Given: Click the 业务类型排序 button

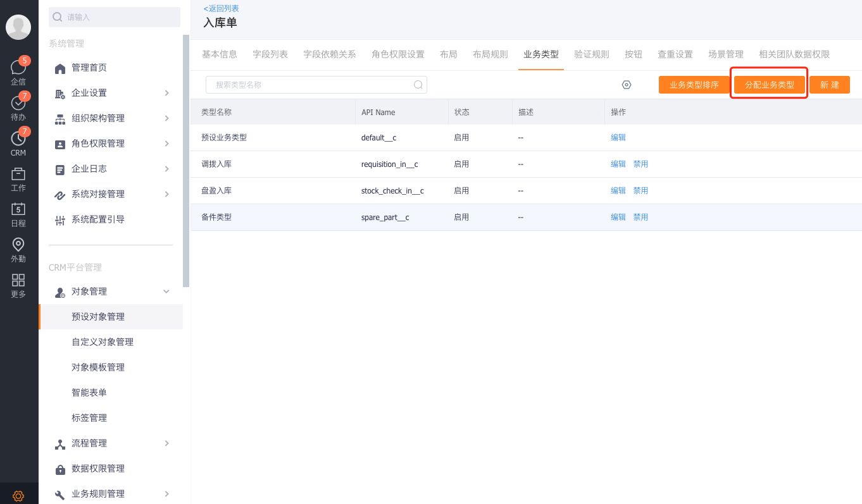Looking at the screenshot, I should click(694, 85).
